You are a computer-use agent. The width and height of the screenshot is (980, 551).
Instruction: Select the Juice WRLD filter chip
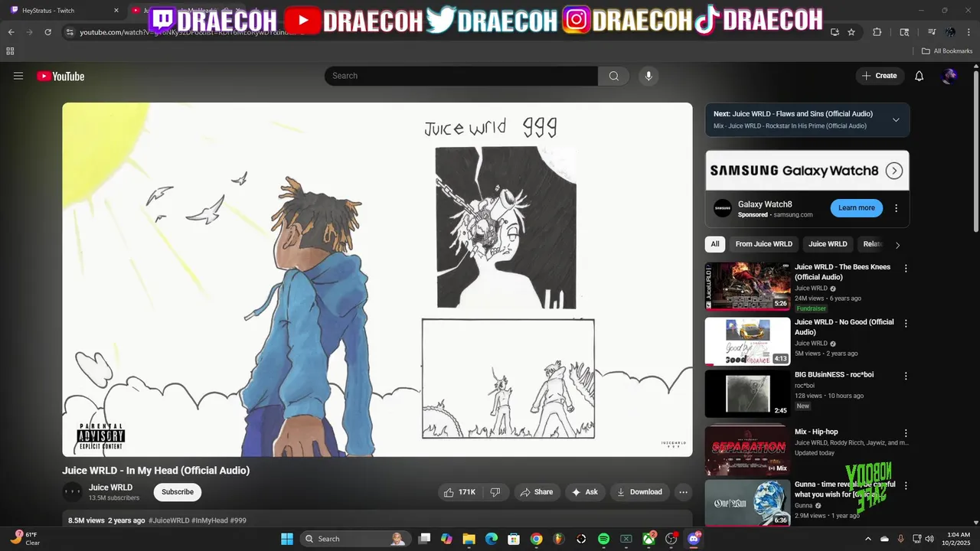pos(828,244)
